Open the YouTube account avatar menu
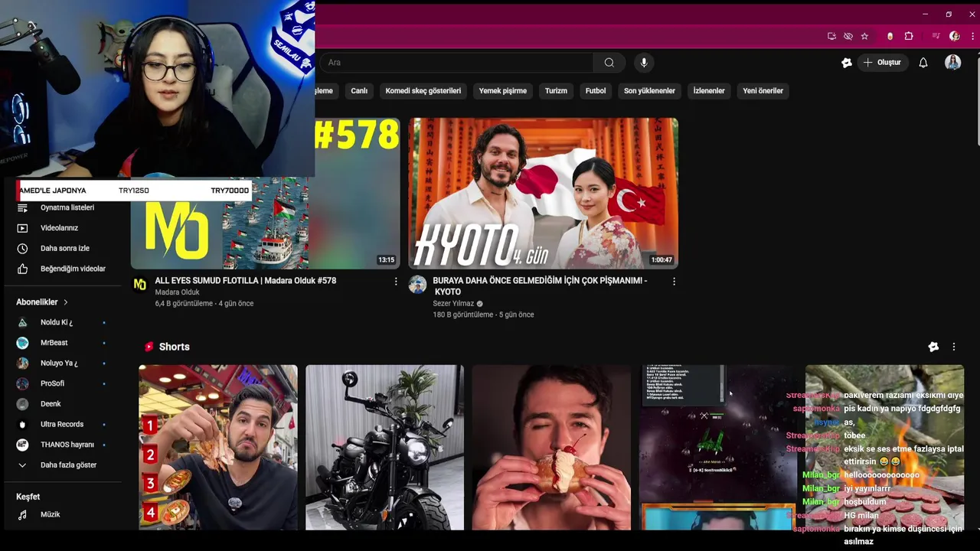The image size is (980, 551). pos(953,63)
